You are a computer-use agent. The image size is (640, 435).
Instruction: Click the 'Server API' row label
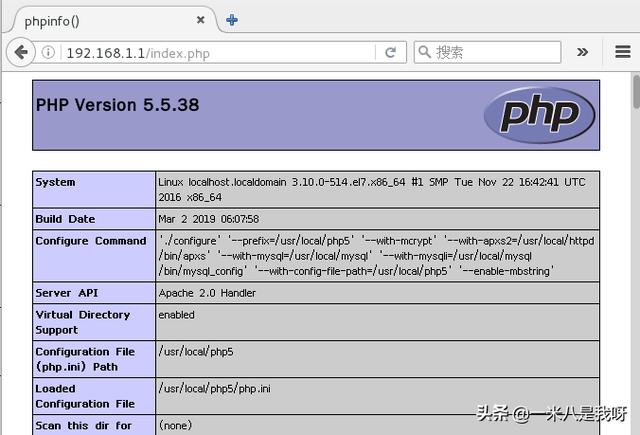pos(67,293)
